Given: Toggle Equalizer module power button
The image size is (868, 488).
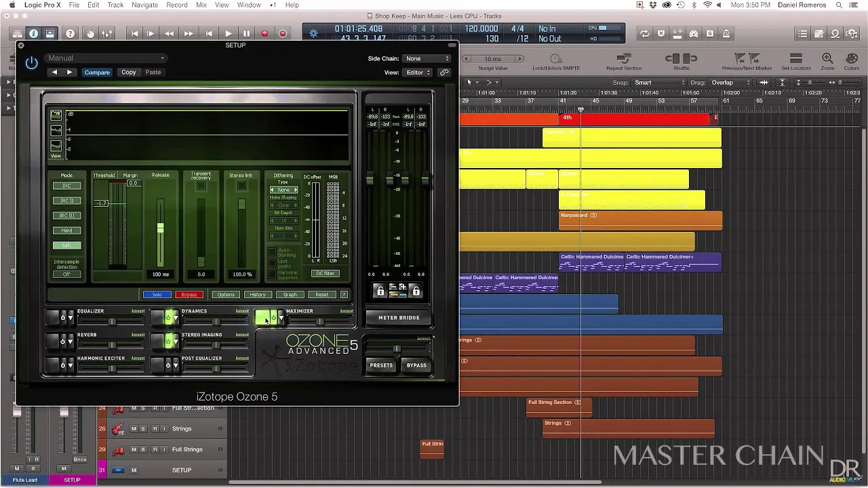Looking at the screenshot, I should (62, 317).
